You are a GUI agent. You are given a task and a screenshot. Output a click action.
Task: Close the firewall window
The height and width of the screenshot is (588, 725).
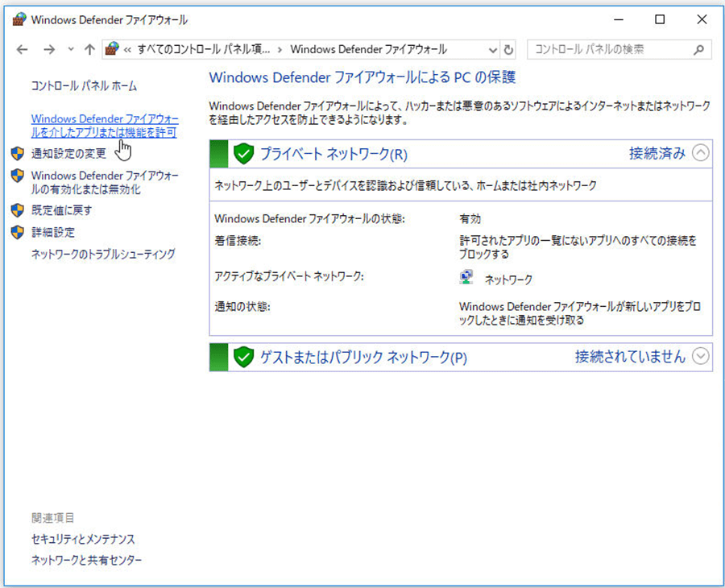[702, 19]
